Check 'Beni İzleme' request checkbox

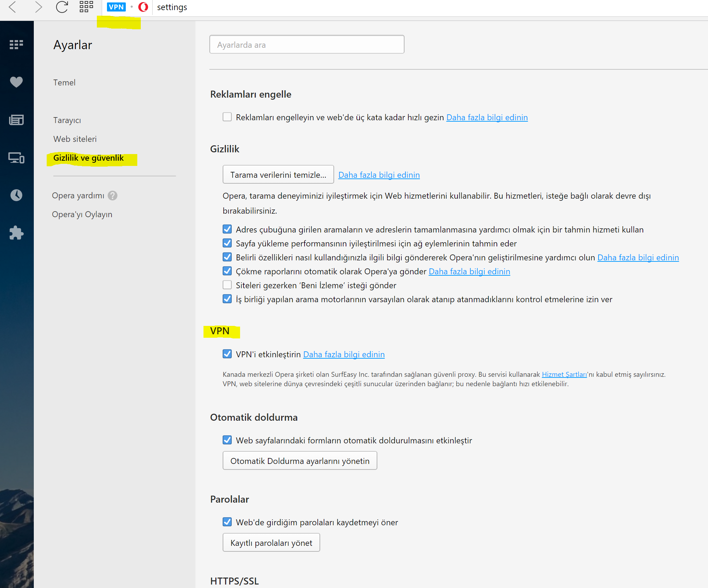click(227, 285)
